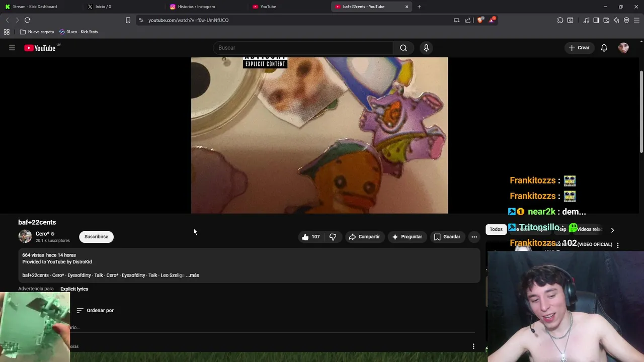The width and height of the screenshot is (644, 362).
Task: Switch to Inicio / X tab
Action: [123, 7]
